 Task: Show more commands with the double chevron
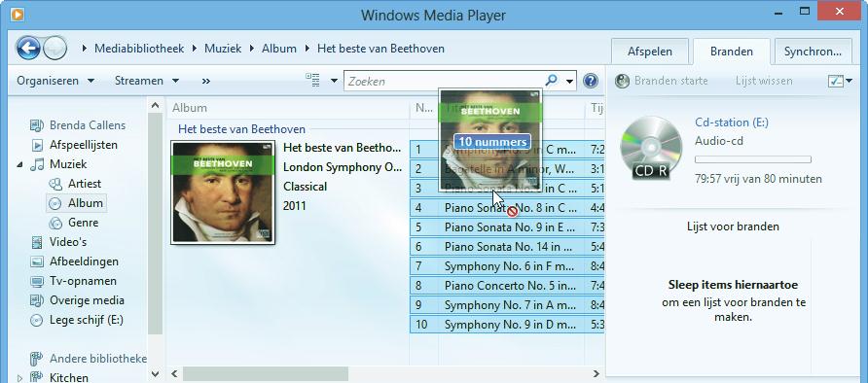[x=206, y=81]
